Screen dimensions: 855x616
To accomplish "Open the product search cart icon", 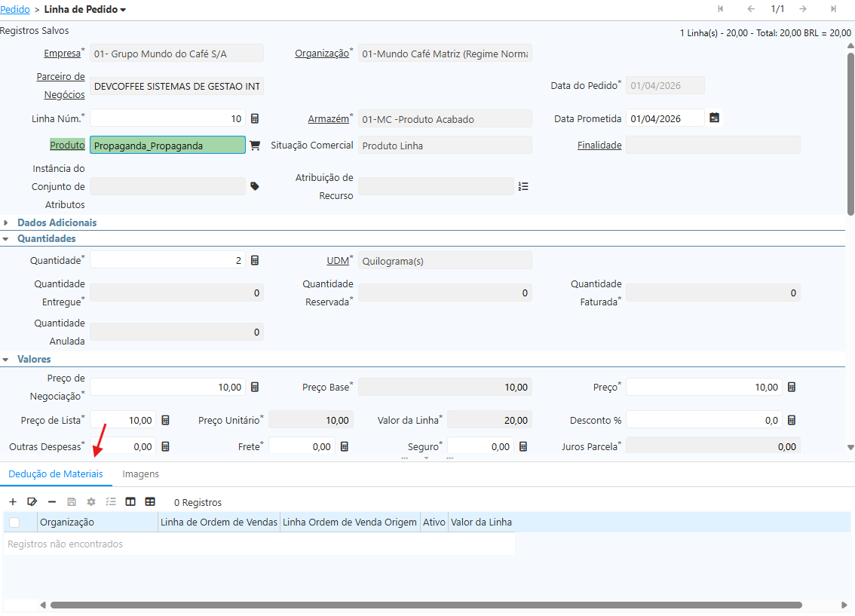I will coord(255,146).
